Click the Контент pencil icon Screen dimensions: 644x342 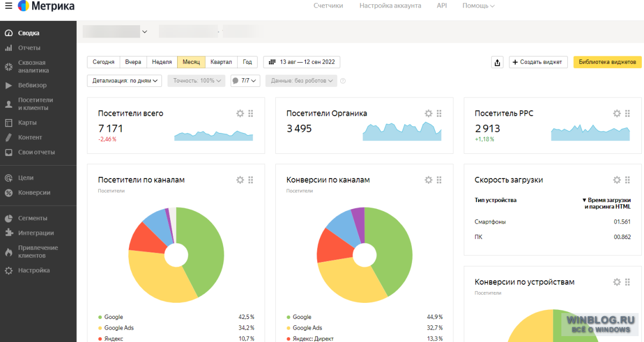tap(9, 137)
